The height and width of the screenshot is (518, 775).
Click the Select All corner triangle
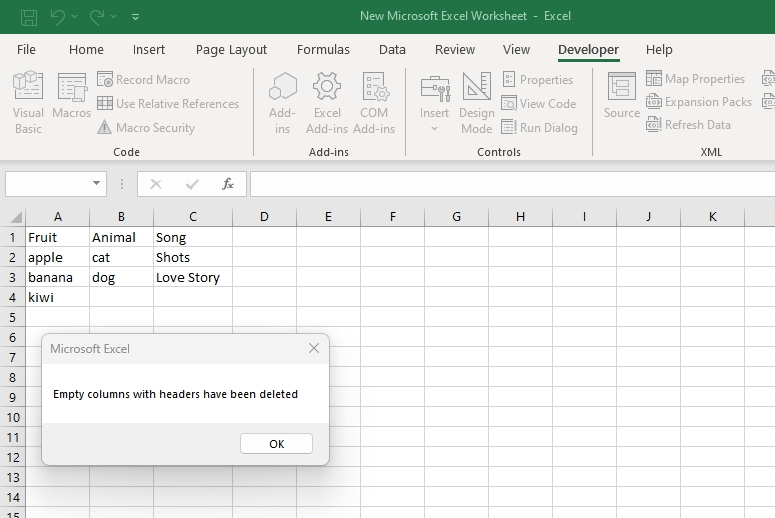(x=16, y=216)
